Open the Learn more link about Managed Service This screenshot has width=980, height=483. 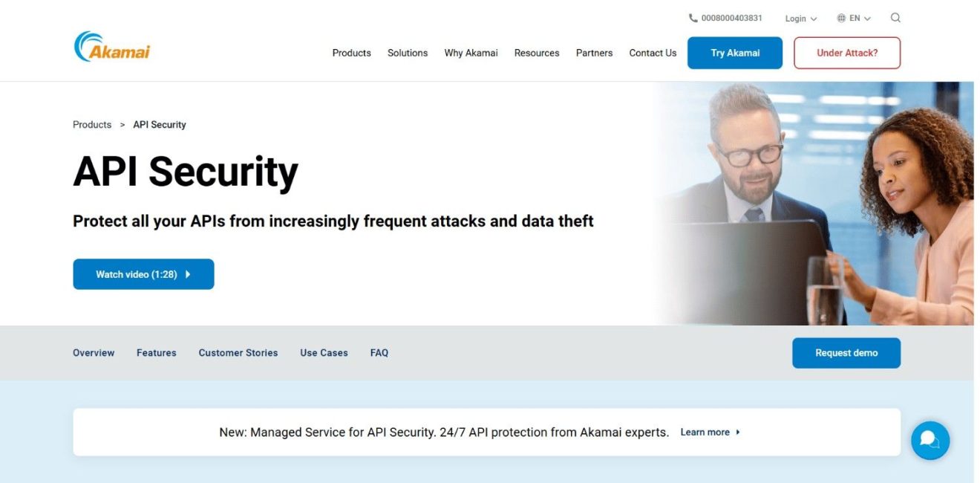(705, 432)
